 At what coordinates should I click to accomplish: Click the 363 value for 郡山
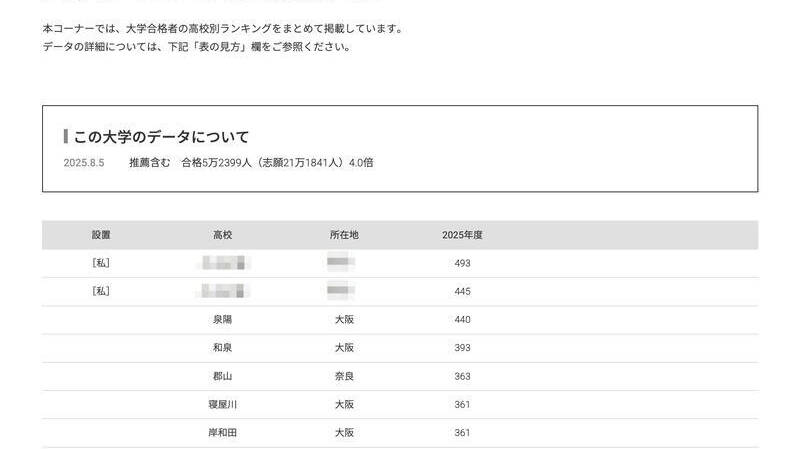[x=462, y=376]
